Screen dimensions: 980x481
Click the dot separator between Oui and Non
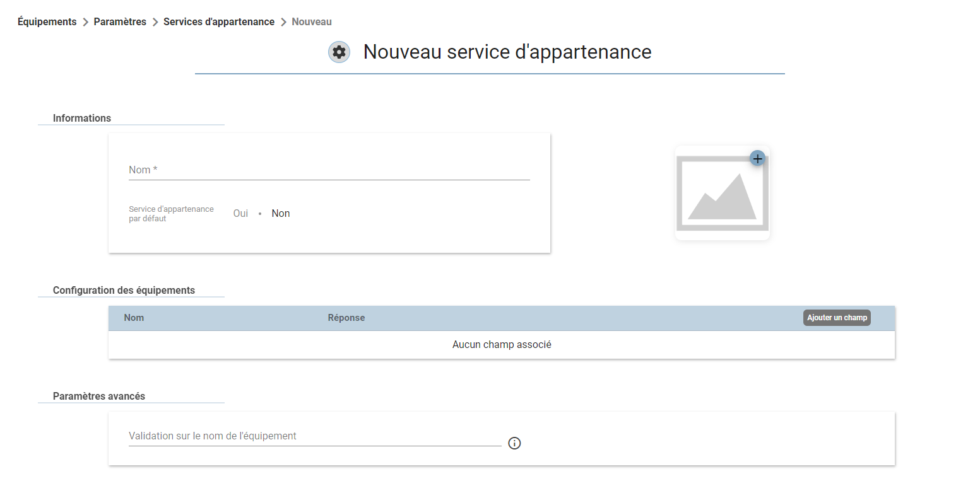point(260,214)
